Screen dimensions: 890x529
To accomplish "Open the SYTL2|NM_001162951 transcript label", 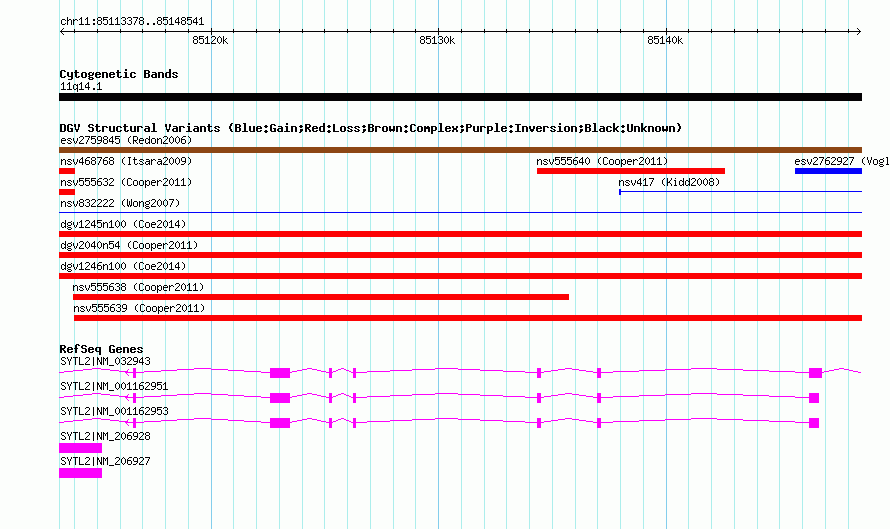I will [114, 387].
